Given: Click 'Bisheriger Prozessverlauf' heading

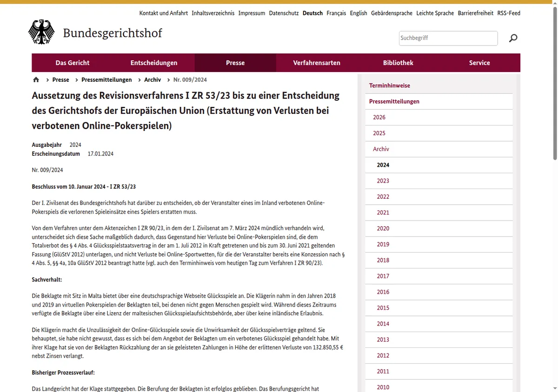Looking at the screenshot, I should (x=63, y=372).
